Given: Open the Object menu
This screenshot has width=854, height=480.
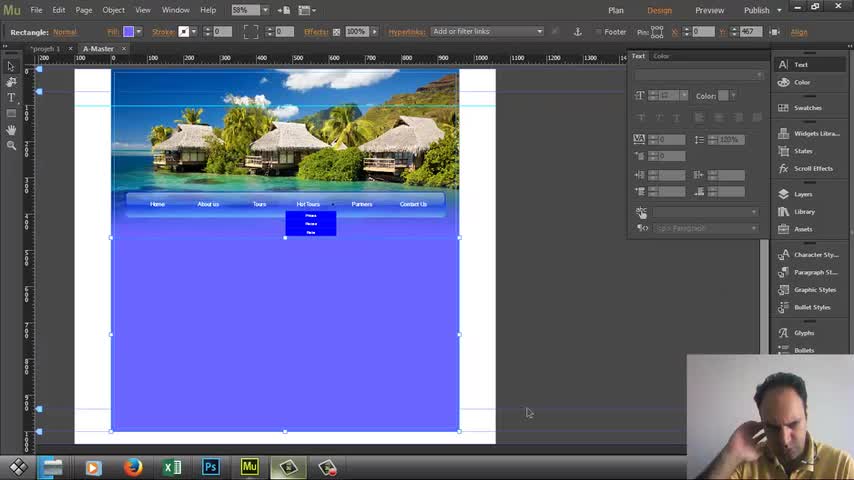Looking at the screenshot, I should click(113, 10).
